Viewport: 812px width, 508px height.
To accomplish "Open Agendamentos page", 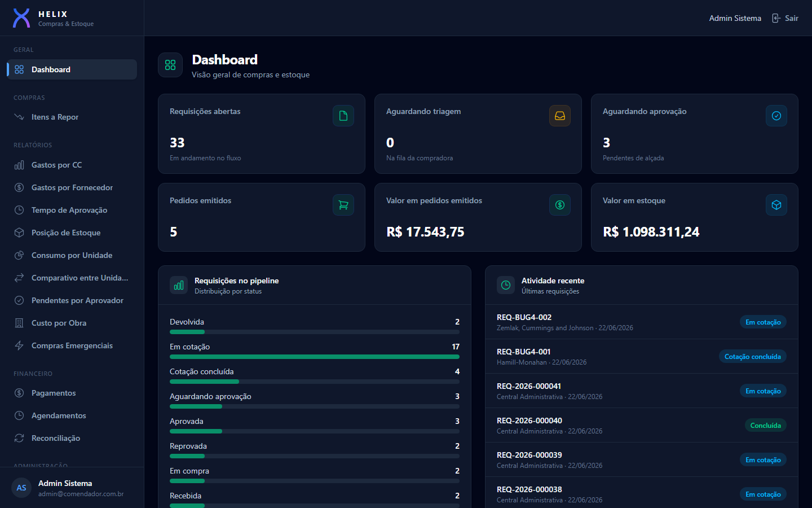I will (72, 415).
